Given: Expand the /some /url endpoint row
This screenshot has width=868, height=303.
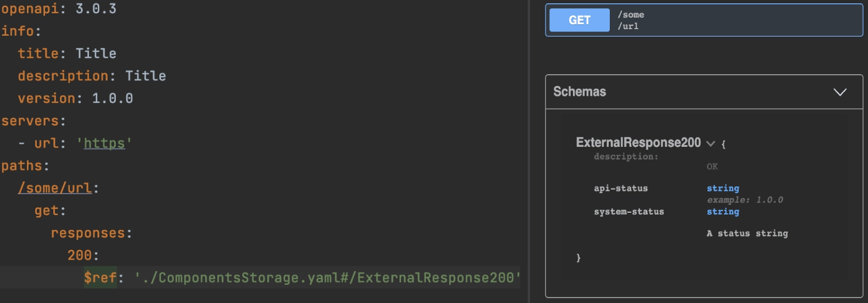Looking at the screenshot, I should point(704,20).
